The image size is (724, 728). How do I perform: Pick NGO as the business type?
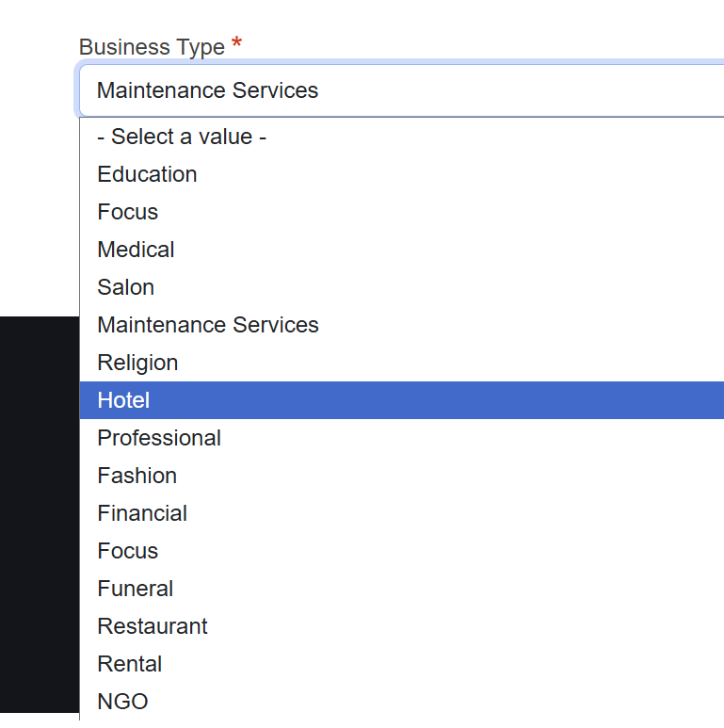tap(122, 702)
